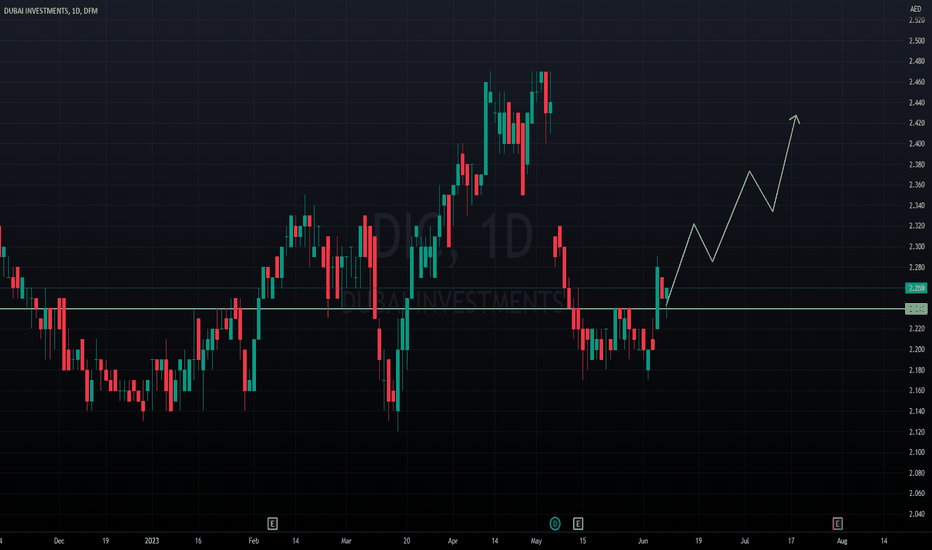Click the May date label

pos(536,541)
